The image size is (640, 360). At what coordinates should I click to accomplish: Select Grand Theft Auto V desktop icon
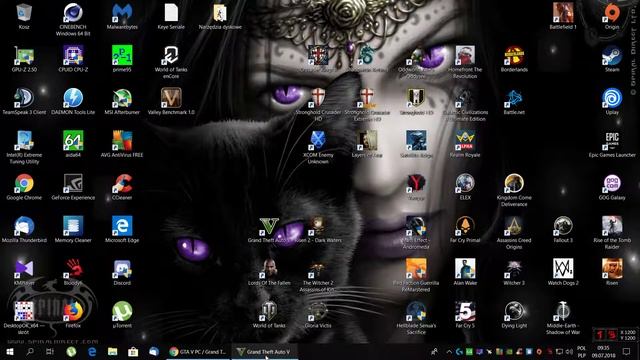[269, 229]
